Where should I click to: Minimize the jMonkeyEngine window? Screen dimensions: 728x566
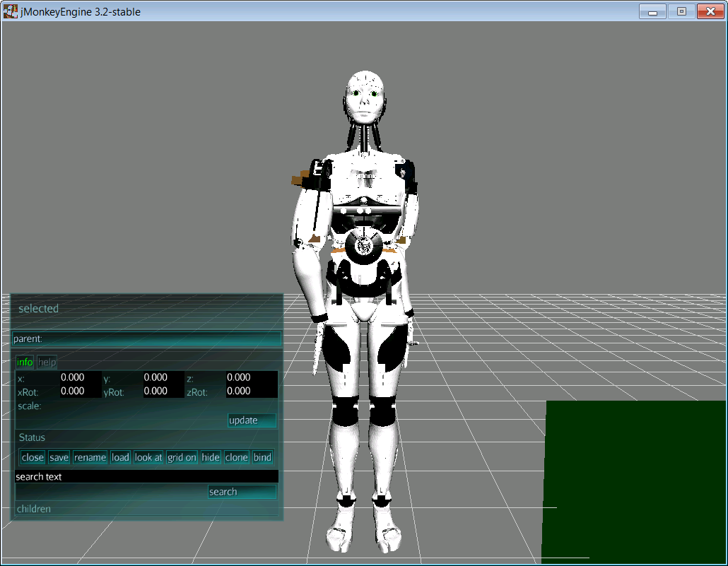[x=652, y=11]
